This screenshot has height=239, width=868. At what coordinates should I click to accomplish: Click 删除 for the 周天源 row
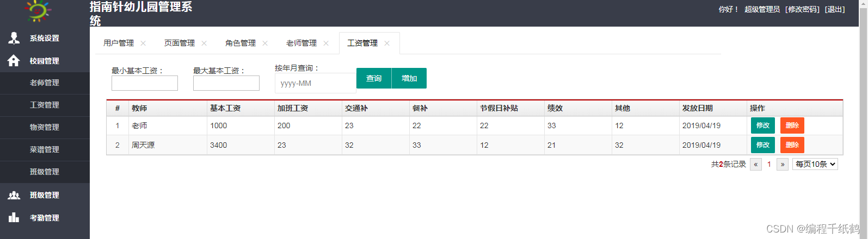coord(792,145)
